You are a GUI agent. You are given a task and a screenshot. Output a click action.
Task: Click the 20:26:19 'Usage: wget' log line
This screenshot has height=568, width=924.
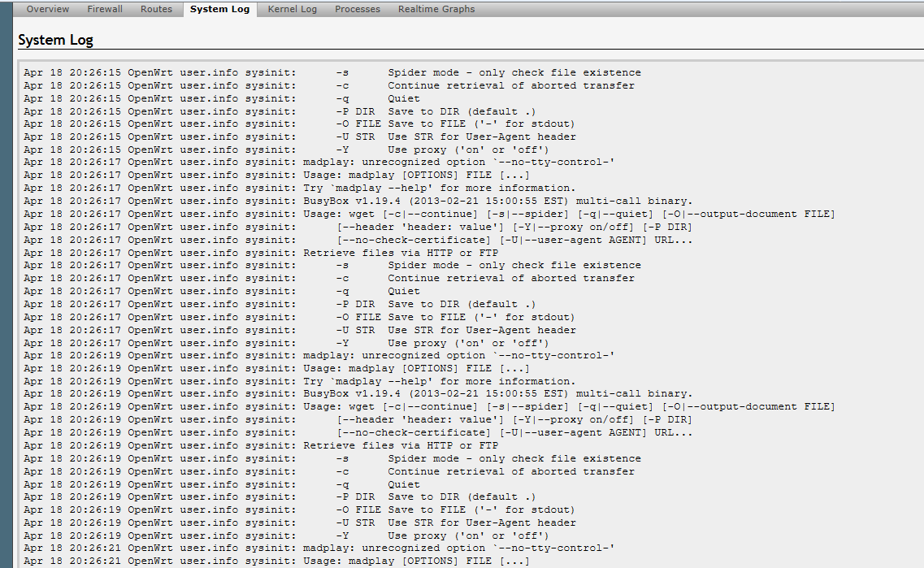coord(430,406)
